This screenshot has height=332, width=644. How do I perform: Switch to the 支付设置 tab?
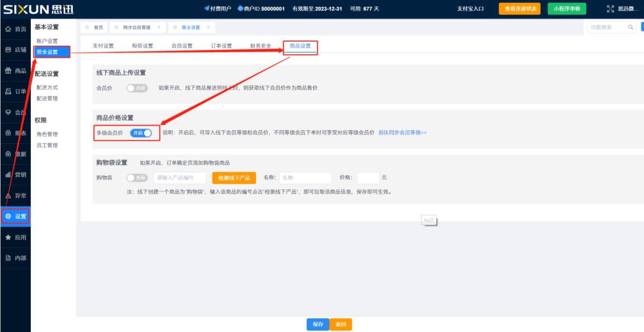pyautogui.click(x=103, y=46)
